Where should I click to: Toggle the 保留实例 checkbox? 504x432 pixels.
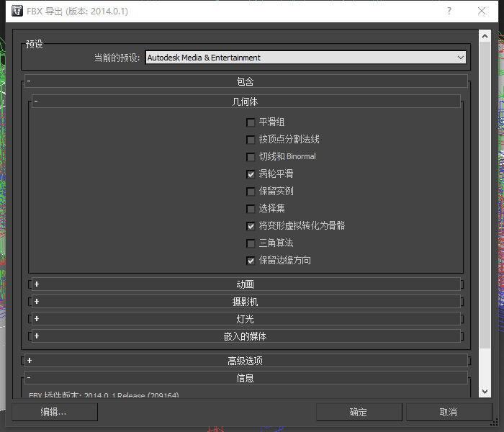(x=251, y=192)
